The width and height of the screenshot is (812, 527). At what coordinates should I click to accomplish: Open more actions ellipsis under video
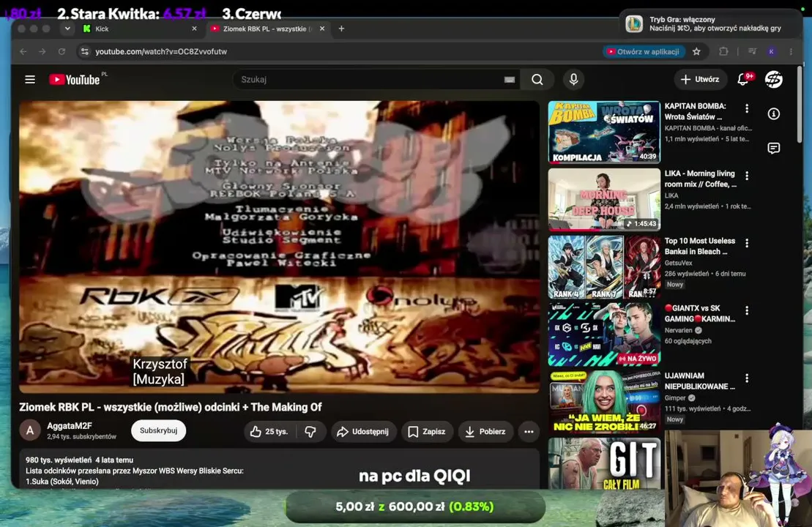point(529,431)
